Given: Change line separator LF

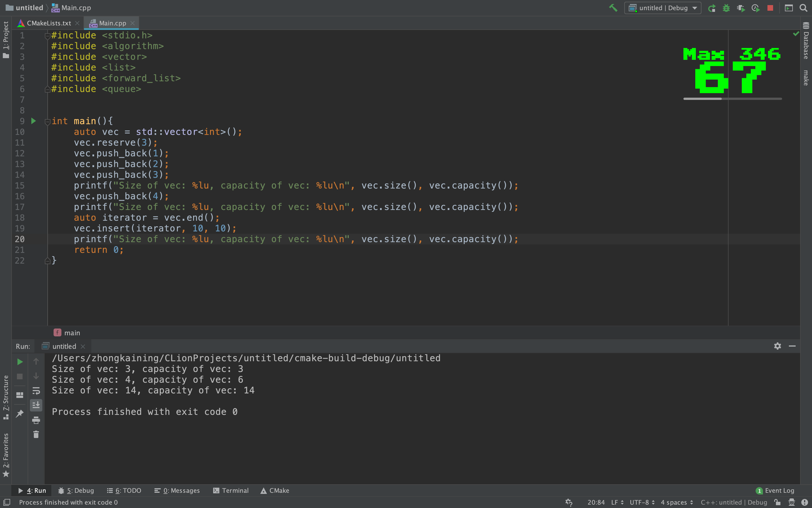Looking at the screenshot, I should (617, 502).
